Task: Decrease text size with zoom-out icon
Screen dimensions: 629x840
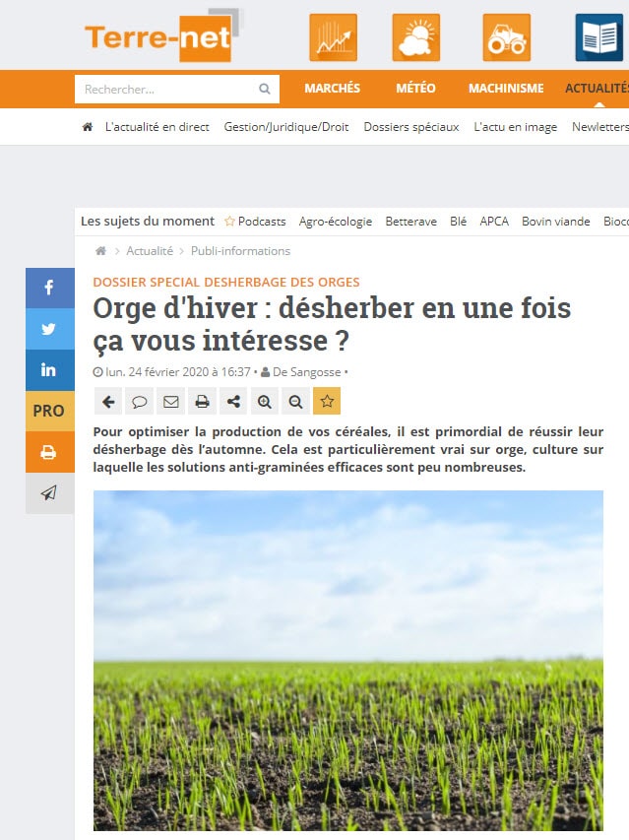Action: tap(295, 401)
